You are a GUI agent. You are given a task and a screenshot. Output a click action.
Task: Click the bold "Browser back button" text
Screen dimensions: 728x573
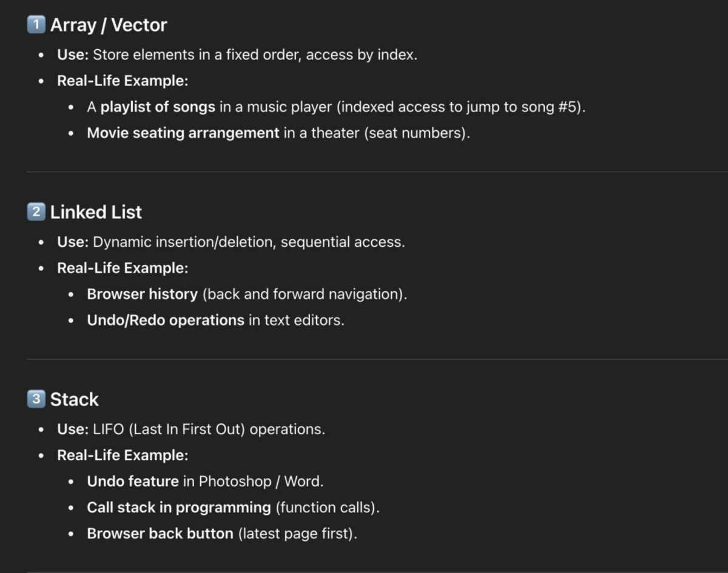coord(160,534)
